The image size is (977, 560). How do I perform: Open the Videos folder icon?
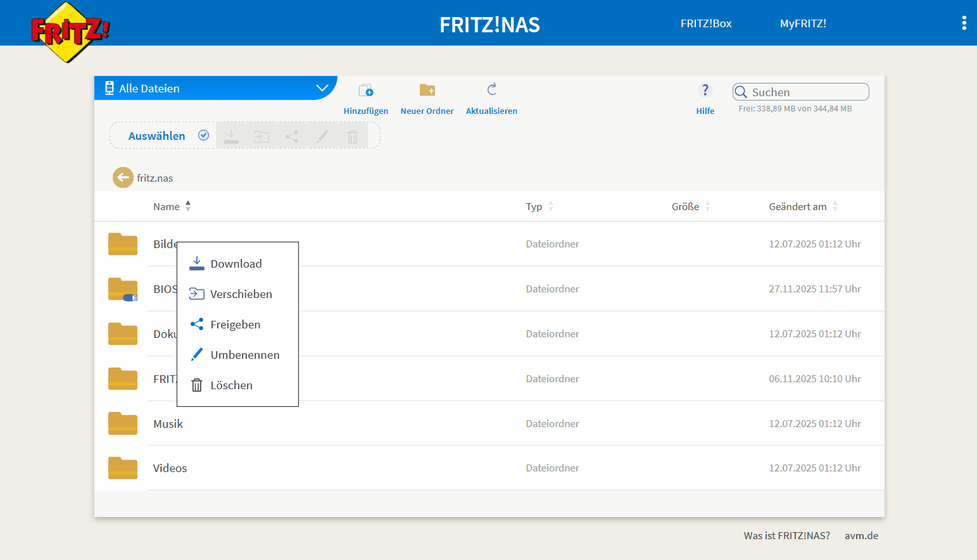[123, 468]
